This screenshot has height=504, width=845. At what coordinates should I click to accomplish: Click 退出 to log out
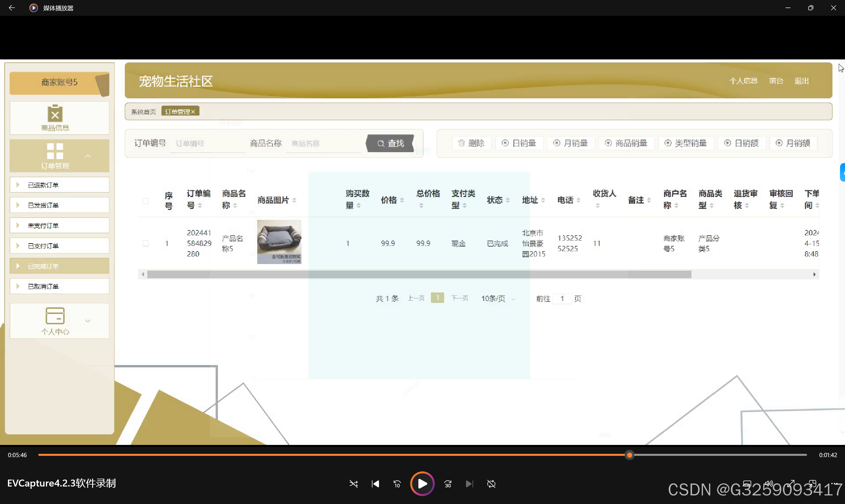click(801, 81)
